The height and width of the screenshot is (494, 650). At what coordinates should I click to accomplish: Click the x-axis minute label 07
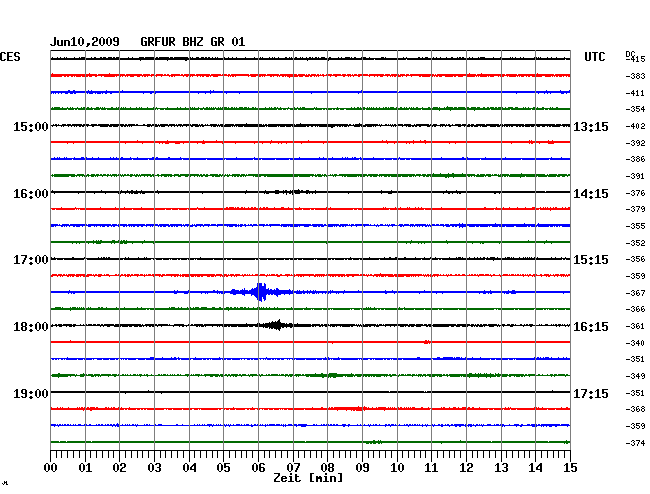(293, 468)
